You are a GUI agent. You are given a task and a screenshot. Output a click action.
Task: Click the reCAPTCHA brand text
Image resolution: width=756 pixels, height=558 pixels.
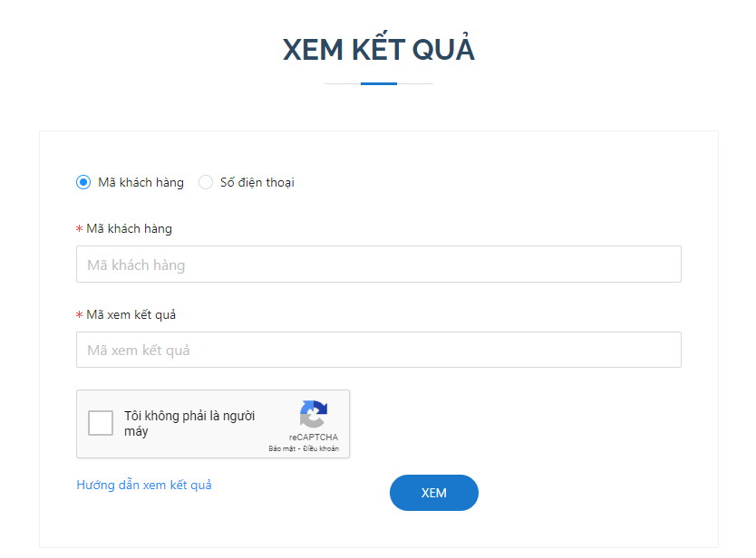[x=314, y=437]
